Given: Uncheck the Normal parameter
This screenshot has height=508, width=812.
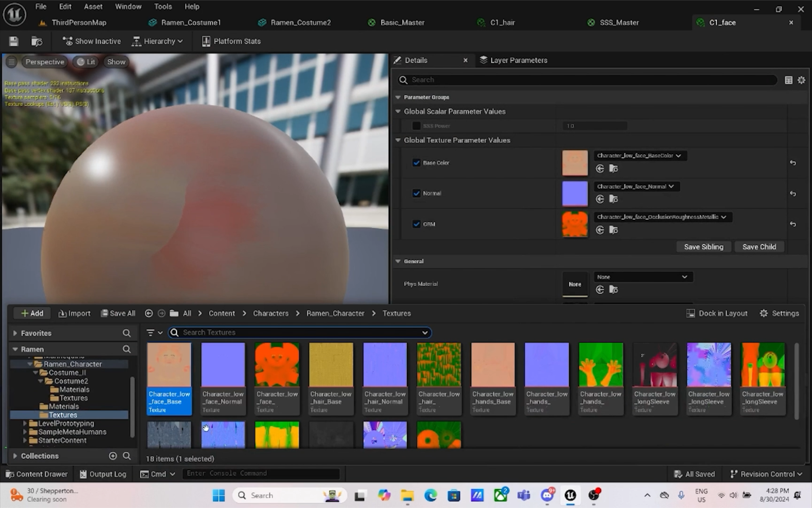Looking at the screenshot, I should [416, 193].
